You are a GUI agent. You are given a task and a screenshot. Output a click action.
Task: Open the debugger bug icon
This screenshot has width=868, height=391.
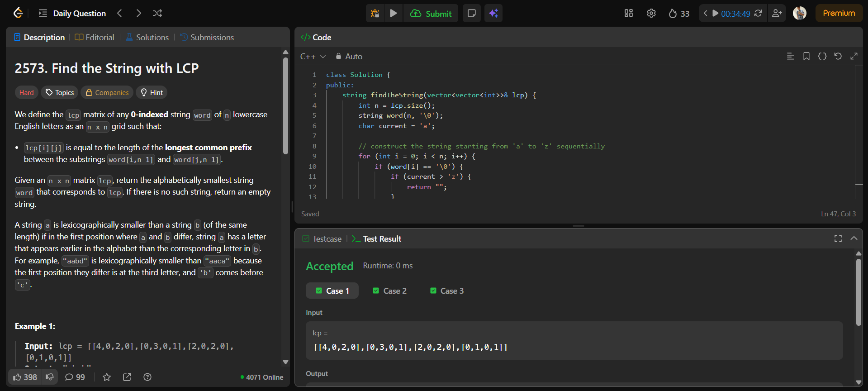pos(375,14)
